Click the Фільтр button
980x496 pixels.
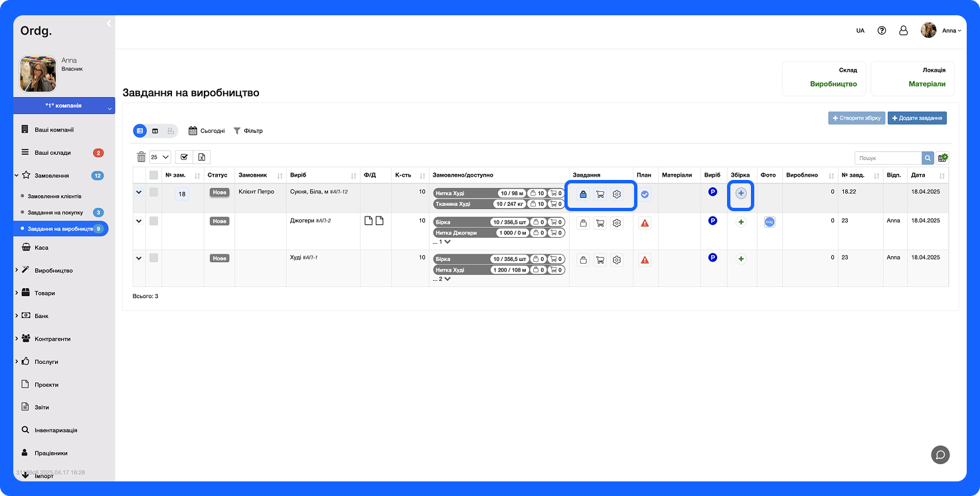248,131
